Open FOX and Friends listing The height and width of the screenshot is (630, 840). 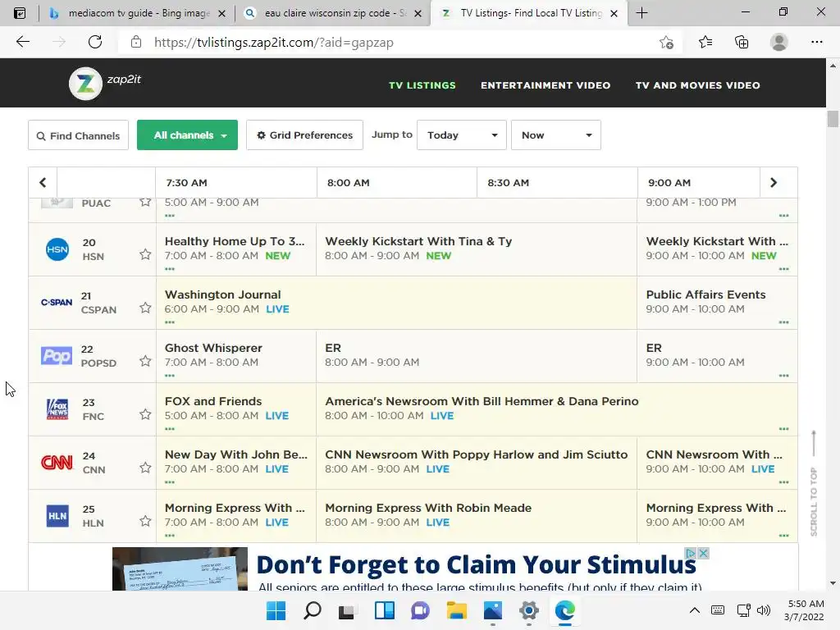tap(236, 409)
